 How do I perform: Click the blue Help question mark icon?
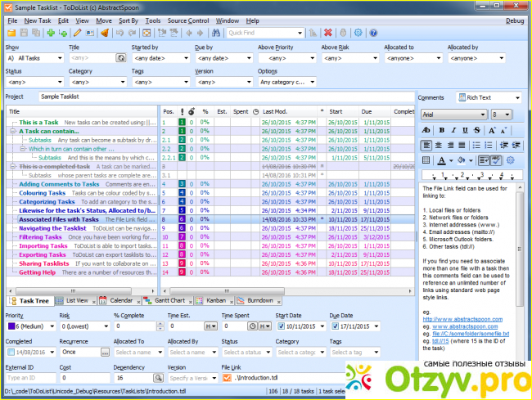point(373,33)
